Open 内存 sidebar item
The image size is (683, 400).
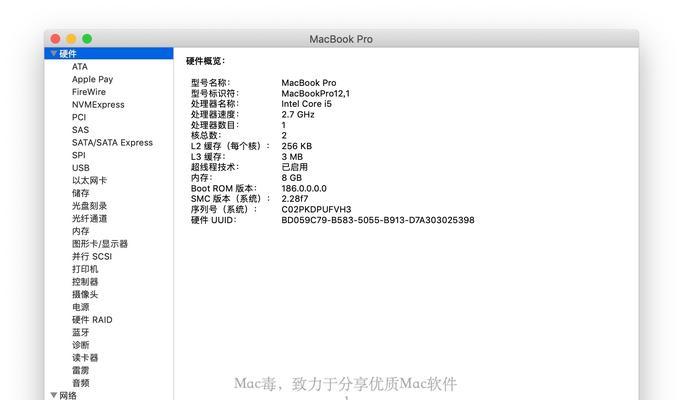pos(81,231)
